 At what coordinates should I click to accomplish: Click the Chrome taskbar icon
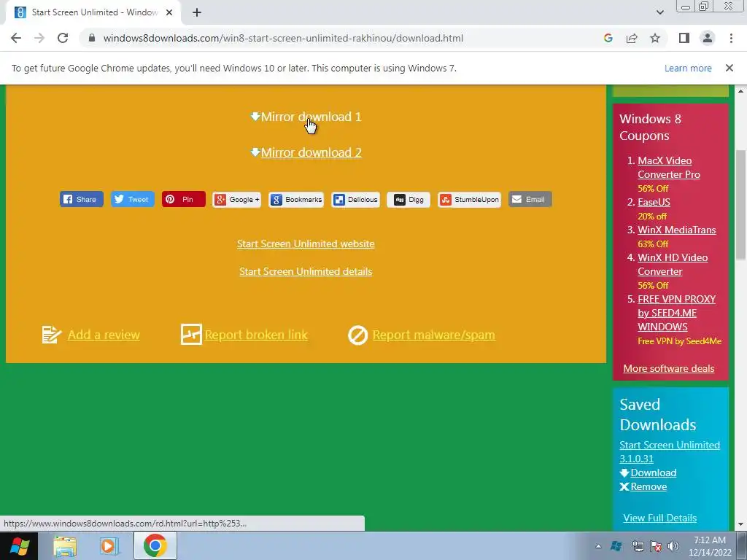click(155, 545)
